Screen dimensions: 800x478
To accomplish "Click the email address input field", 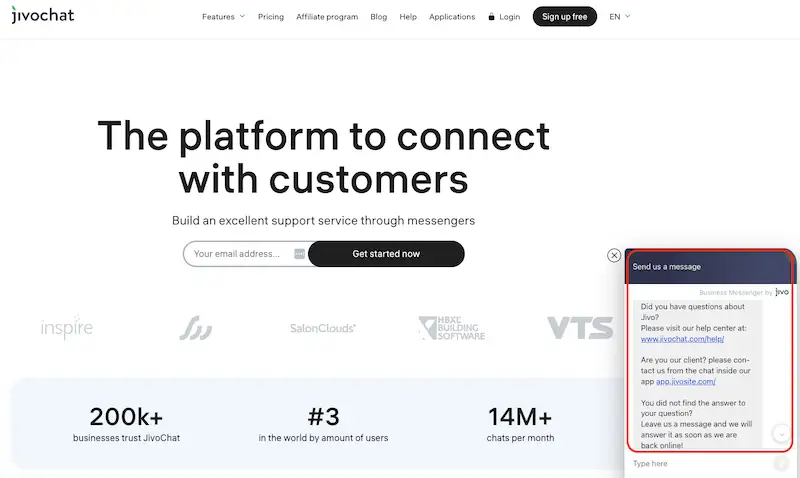I will 240,254.
